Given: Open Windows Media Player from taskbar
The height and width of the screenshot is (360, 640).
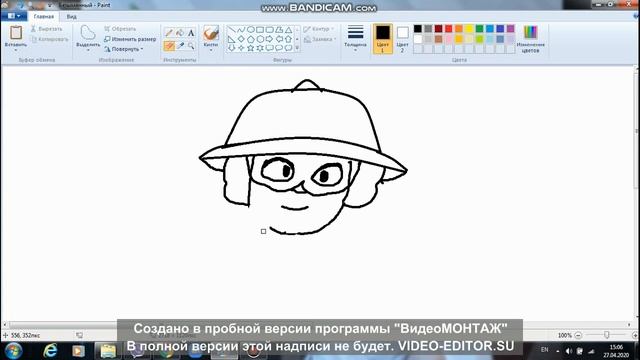Looking at the screenshot, I should click(78, 351).
